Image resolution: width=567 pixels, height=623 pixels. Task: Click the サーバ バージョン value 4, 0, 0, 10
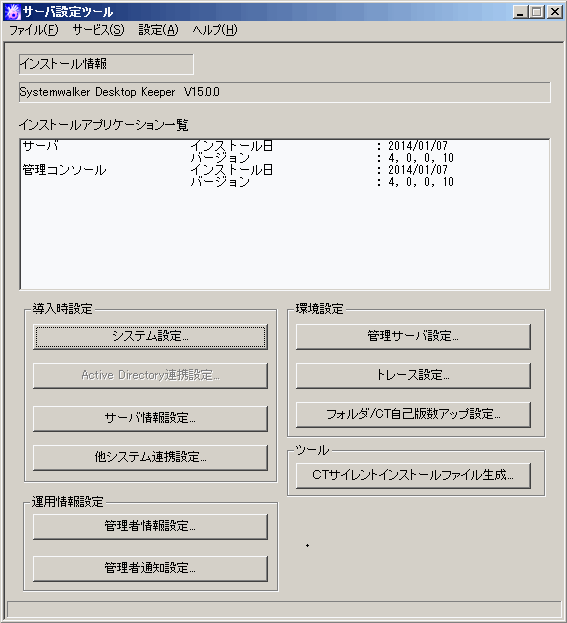(x=421, y=158)
